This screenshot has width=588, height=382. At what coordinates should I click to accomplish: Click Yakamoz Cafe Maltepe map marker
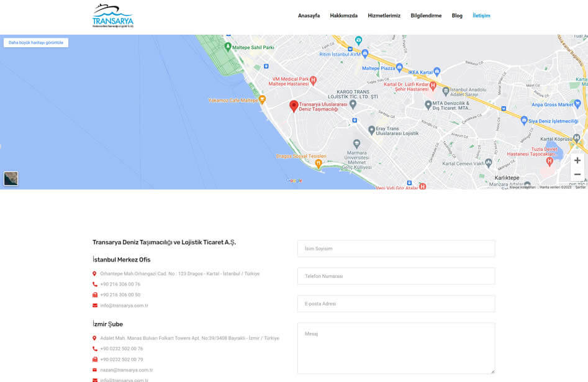262,99
